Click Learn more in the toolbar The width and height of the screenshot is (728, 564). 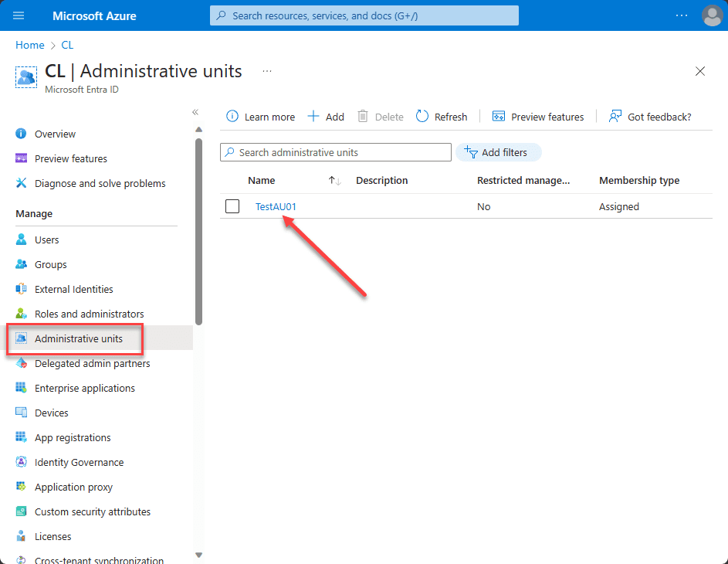point(260,117)
